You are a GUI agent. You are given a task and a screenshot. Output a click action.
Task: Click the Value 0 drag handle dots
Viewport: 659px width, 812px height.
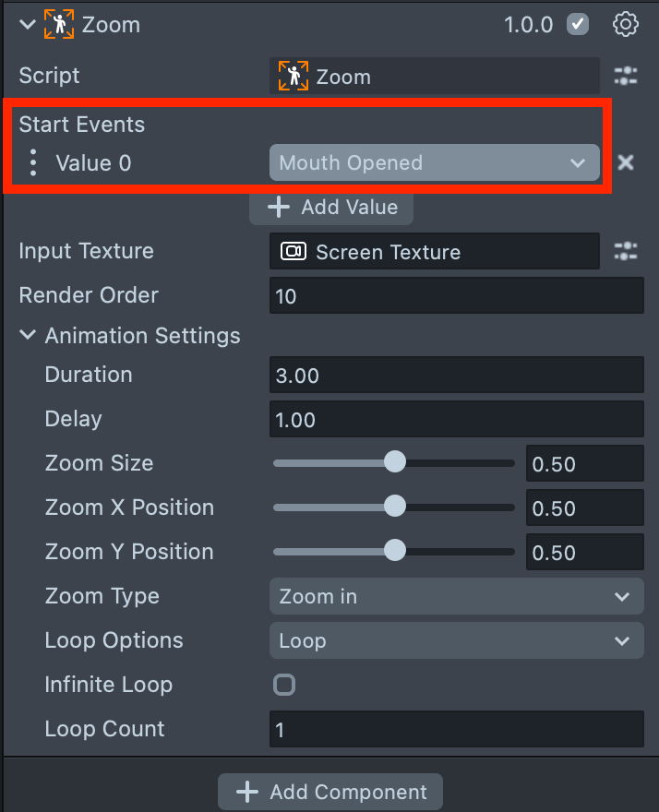[34, 163]
